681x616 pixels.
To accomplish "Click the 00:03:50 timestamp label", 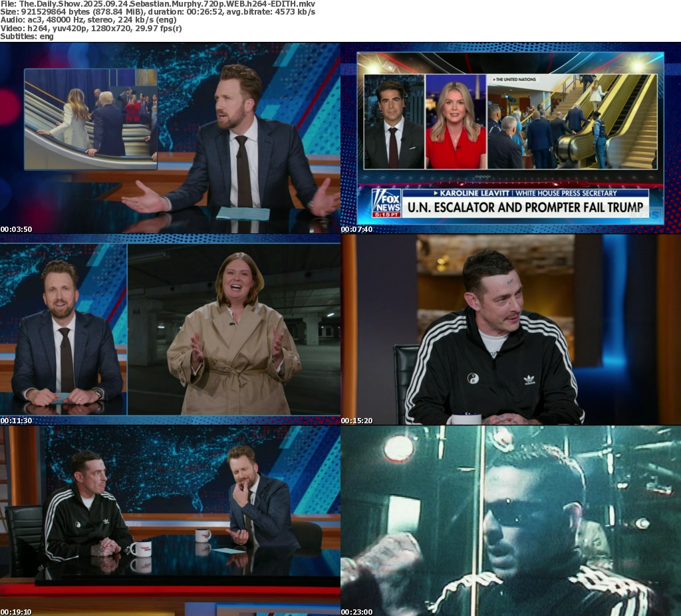I will [x=16, y=229].
